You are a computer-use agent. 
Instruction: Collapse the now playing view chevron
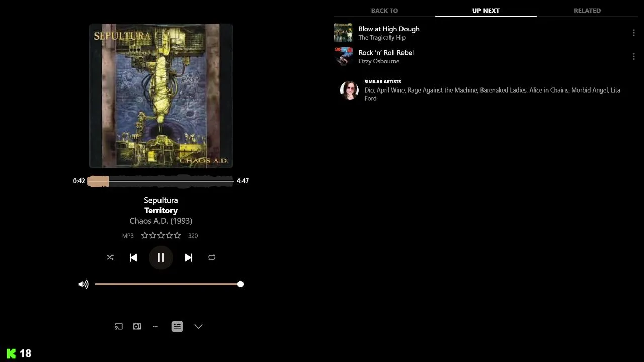[x=199, y=326]
